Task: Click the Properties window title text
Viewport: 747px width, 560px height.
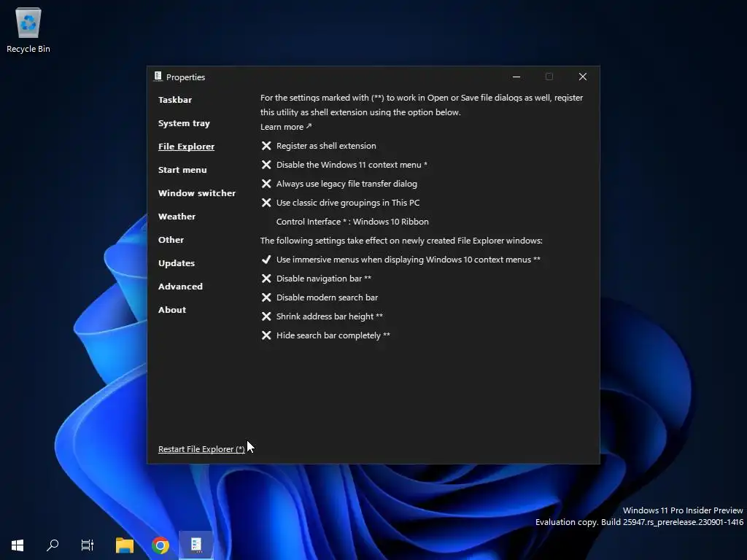Action: 185,77
